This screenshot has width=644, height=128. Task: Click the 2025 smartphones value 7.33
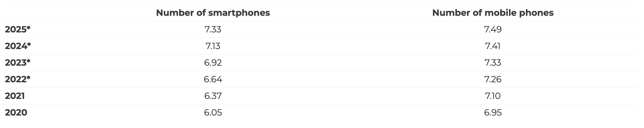tap(213, 29)
